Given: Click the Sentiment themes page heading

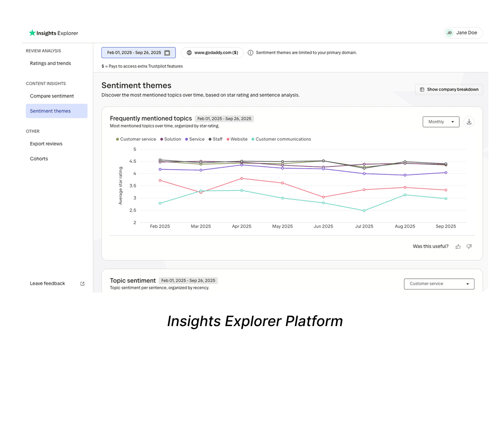Looking at the screenshot, I should coord(136,85).
